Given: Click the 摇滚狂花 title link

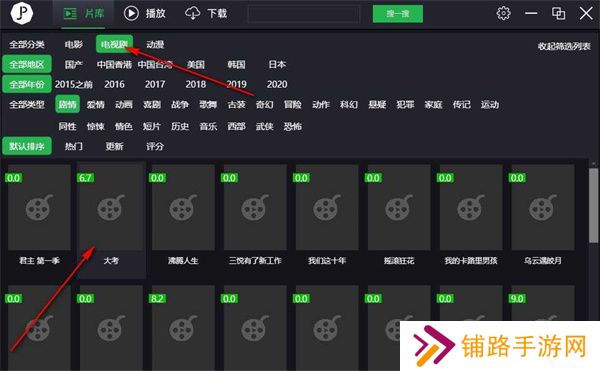Looking at the screenshot, I should click(x=399, y=260).
